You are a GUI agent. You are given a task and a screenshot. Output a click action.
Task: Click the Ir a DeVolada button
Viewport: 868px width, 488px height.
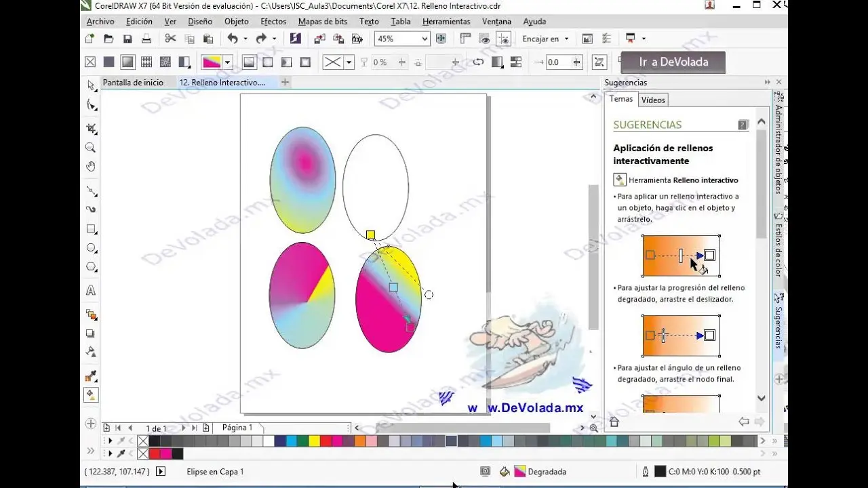point(673,62)
